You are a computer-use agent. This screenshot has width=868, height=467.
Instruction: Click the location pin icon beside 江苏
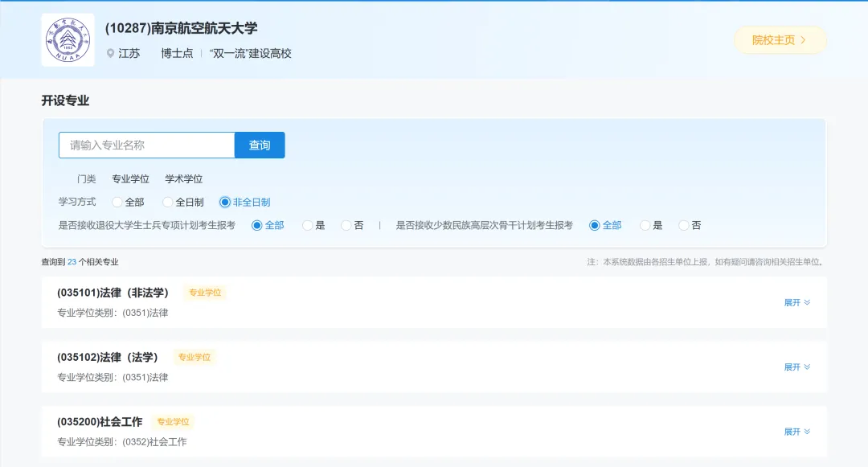110,54
